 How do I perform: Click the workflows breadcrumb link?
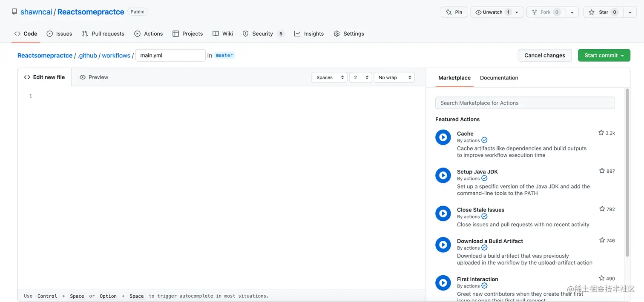116,55
